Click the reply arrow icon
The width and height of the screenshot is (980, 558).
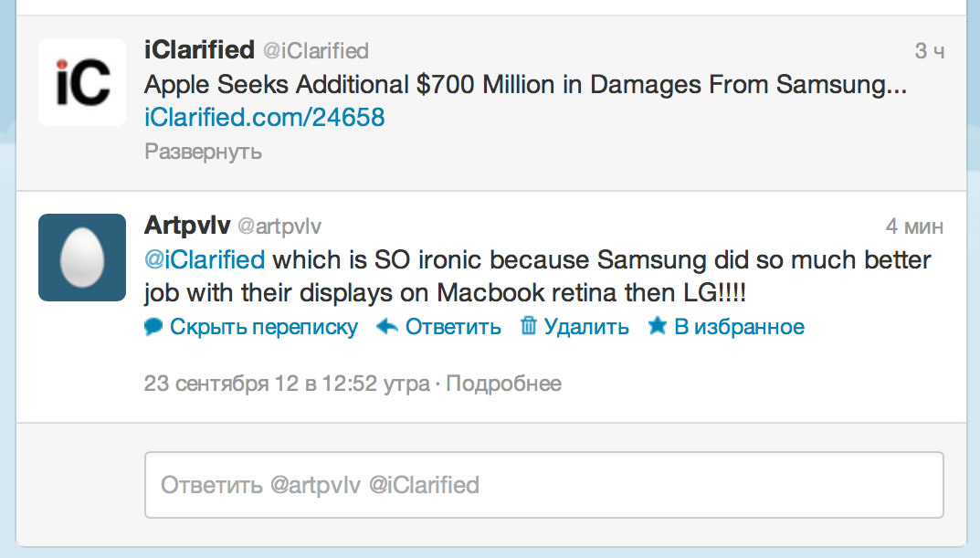pos(387,326)
